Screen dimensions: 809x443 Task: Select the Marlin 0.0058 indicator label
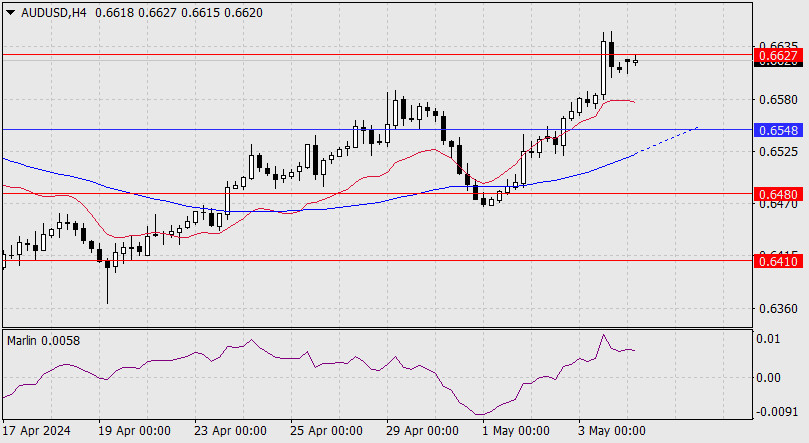tap(43, 341)
